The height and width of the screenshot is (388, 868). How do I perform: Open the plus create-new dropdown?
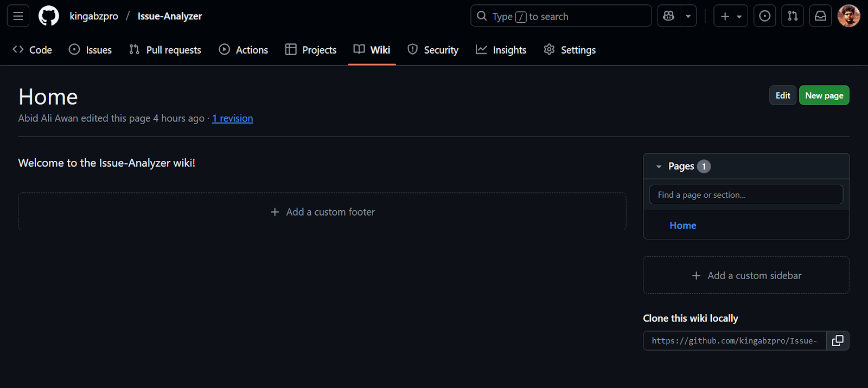pyautogui.click(x=731, y=16)
